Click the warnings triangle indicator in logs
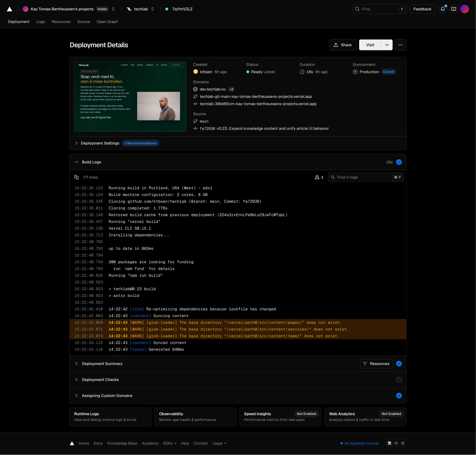The width and height of the screenshot is (476, 455). click(319, 177)
